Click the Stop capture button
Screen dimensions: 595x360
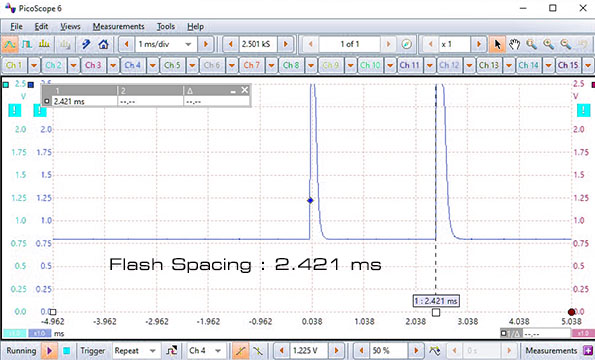click(x=66, y=351)
